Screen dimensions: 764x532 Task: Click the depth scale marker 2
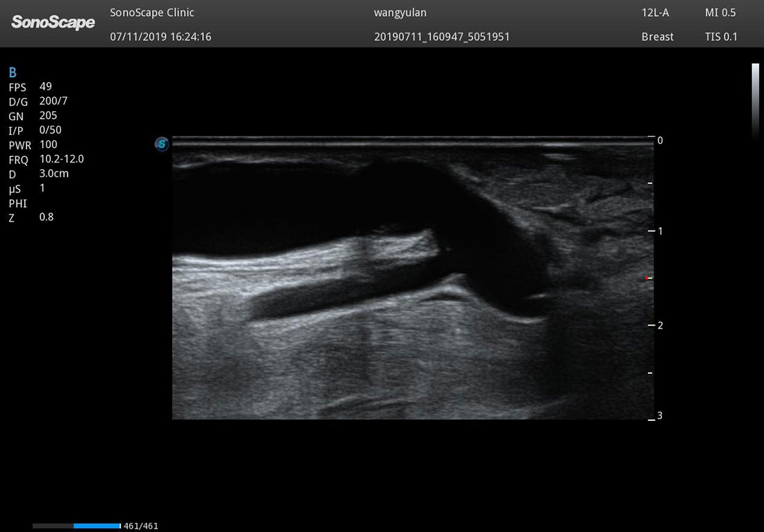(661, 326)
